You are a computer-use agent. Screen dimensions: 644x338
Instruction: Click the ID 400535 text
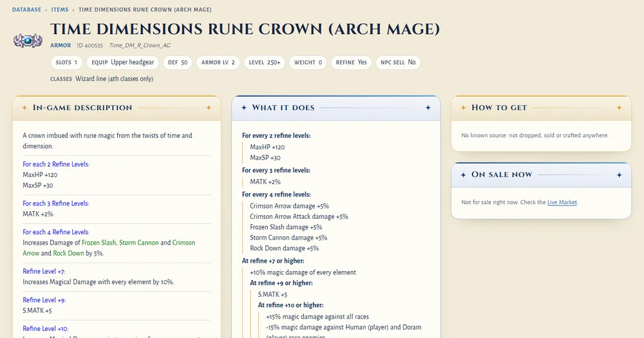click(90, 45)
